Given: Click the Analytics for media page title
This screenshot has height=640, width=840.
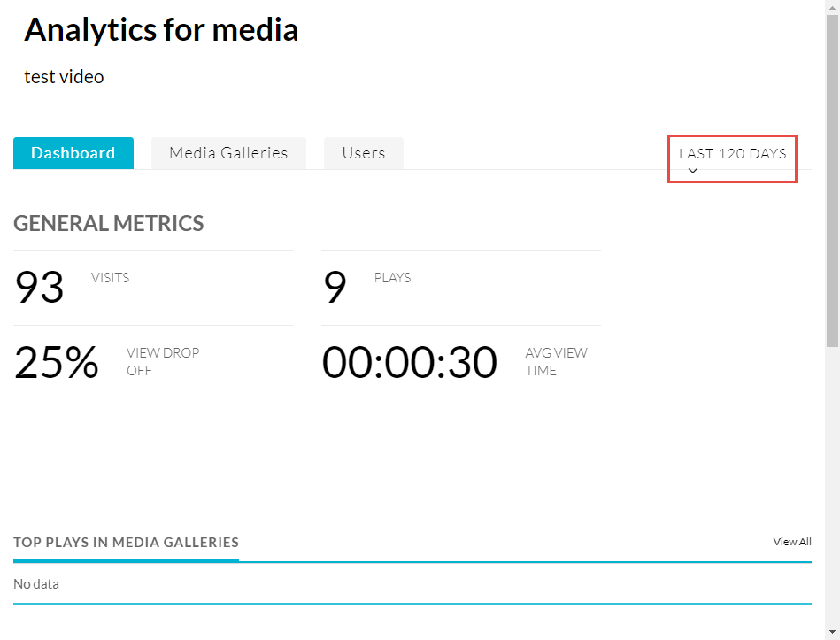Looking at the screenshot, I should 161,30.
